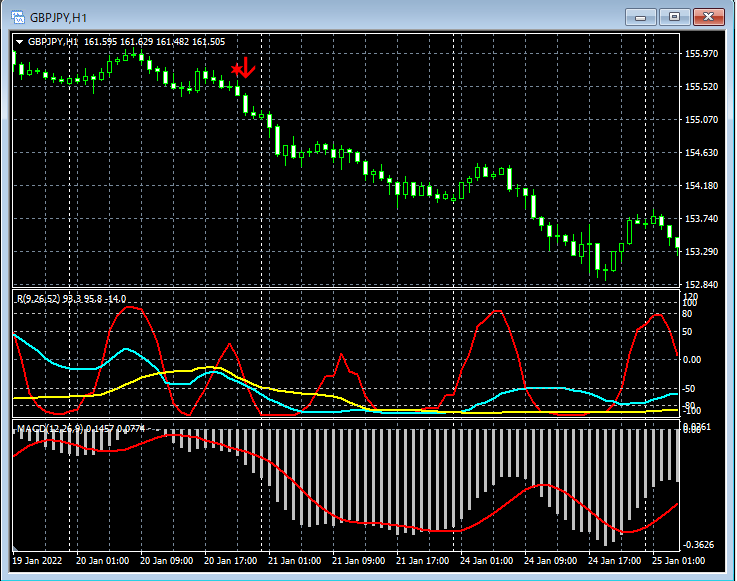The image size is (737, 581).
Task: Click the 24 Jan 17:00 time label
Action: pos(614,561)
